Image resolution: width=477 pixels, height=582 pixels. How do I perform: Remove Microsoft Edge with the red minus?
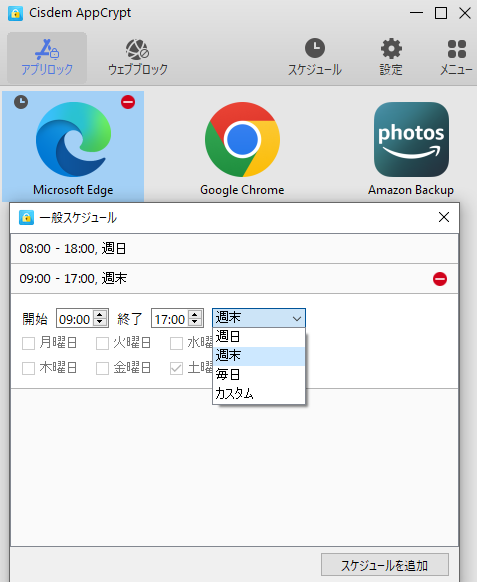point(128,102)
